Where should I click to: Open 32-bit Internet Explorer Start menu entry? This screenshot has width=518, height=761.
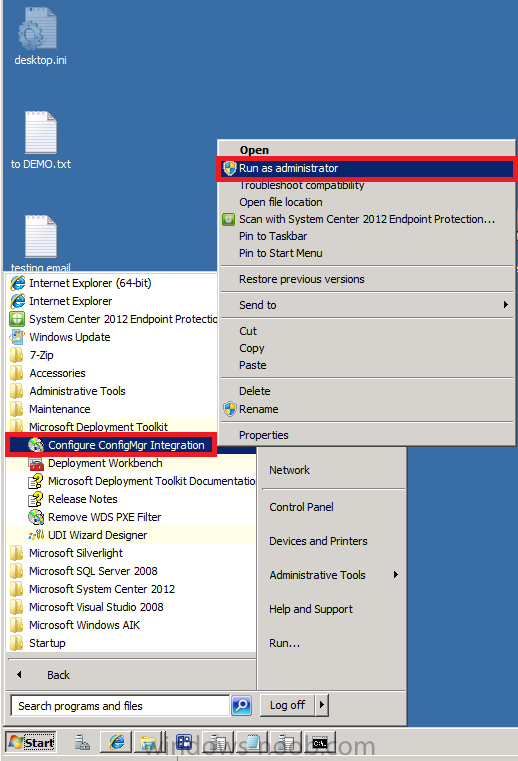pyautogui.click(x=70, y=301)
